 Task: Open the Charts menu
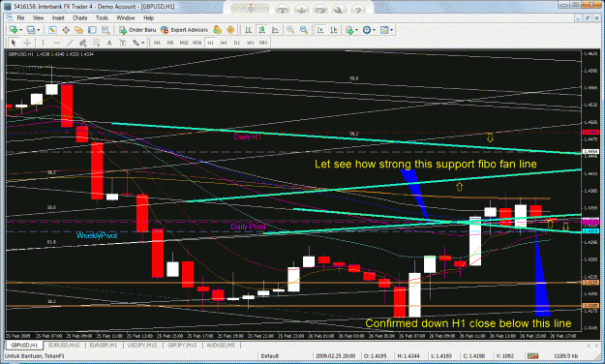point(79,17)
